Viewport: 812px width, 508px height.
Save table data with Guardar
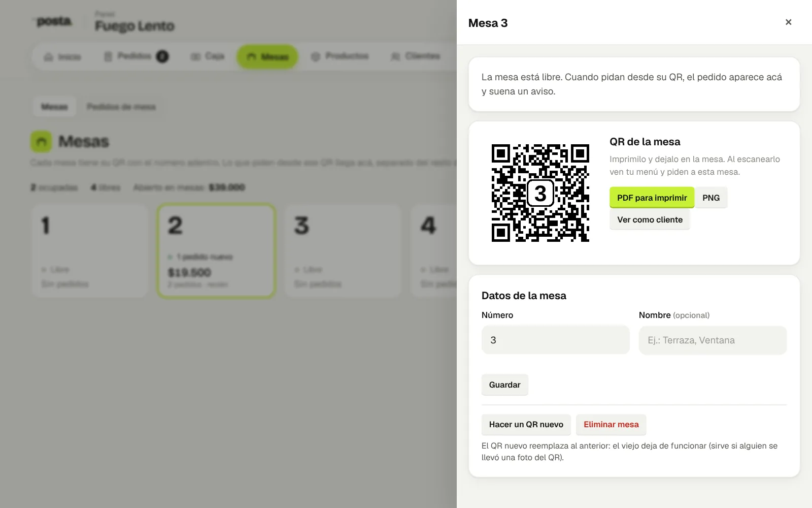(504, 385)
